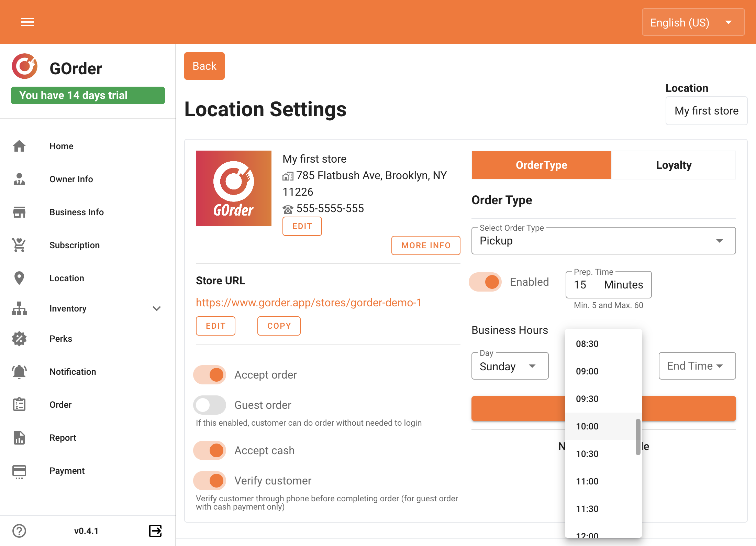
Task: Enable the Guest order switch
Action: tap(210, 405)
